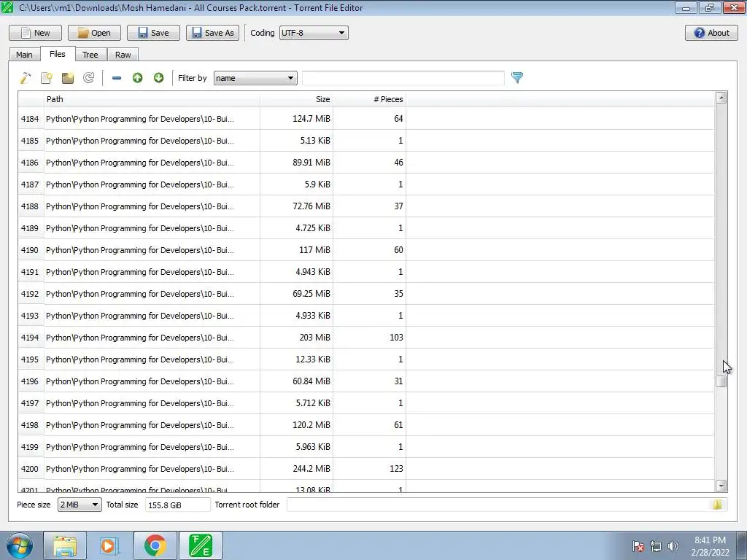This screenshot has width=747, height=560.
Task: Open the About dialog
Action: tap(712, 33)
